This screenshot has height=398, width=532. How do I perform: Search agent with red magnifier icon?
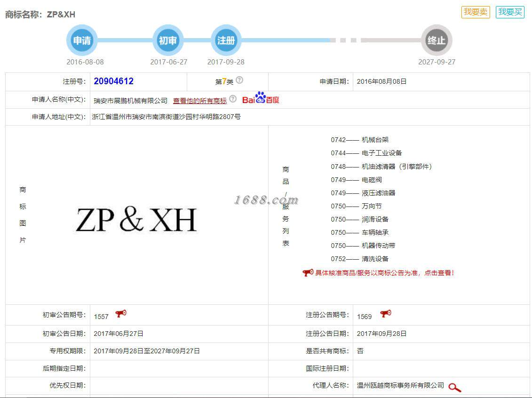pos(455,387)
